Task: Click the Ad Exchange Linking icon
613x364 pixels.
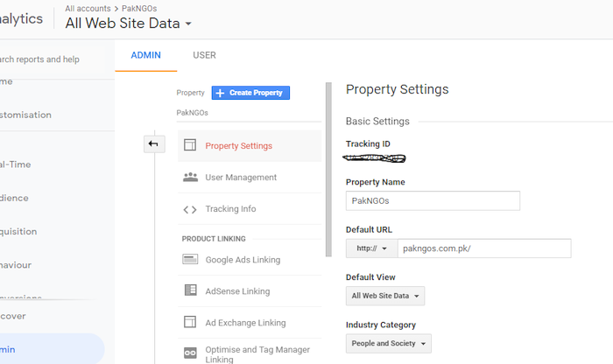Action: pos(190,322)
